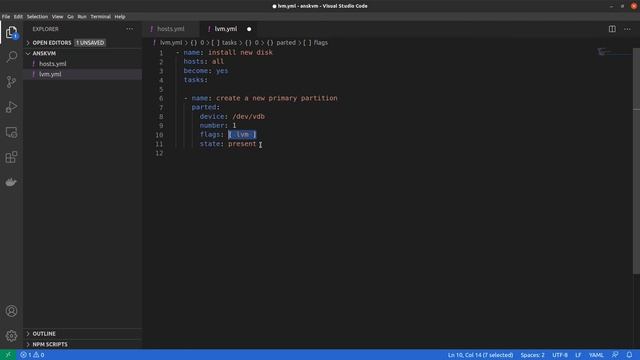Select the flags breadcrumb item
The width and height of the screenshot is (640, 360).
pyautogui.click(x=321, y=42)
